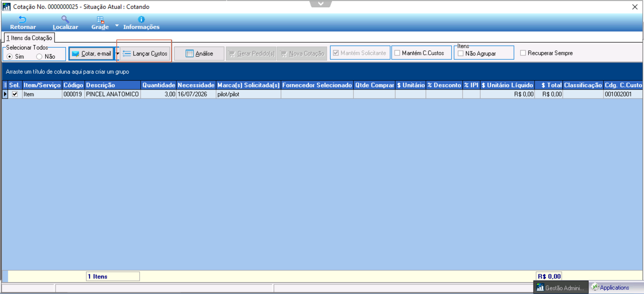Click the Classificação column header
Screen dimensions: 644x294
[x=583, y=85]
